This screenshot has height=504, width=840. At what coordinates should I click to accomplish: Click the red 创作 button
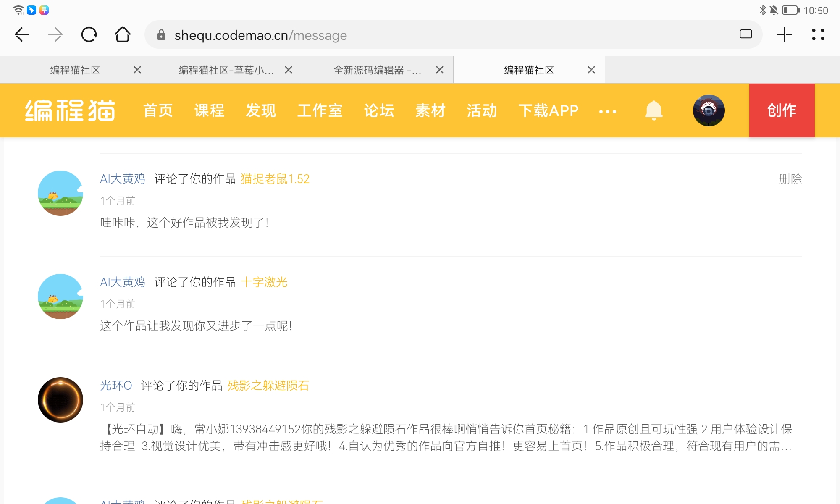pos(782,110)
